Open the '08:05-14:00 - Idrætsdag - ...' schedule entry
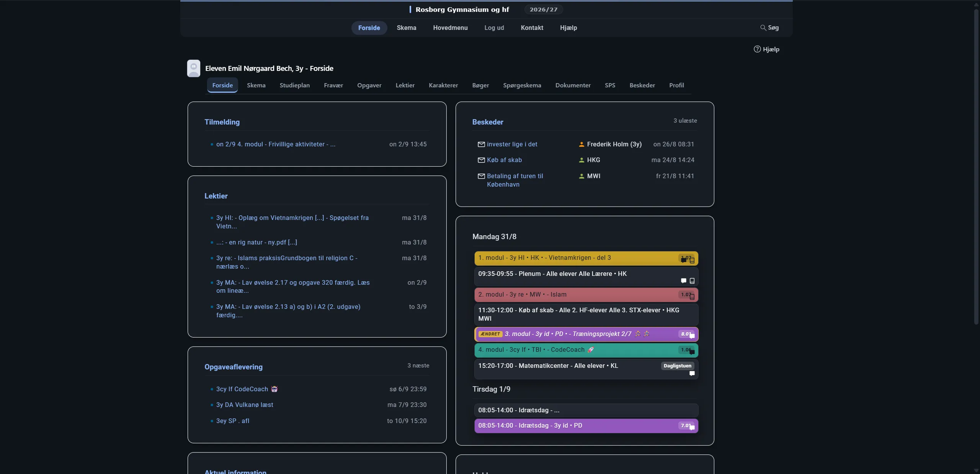Viewport: 980px width, 474px height. (586, 410)
